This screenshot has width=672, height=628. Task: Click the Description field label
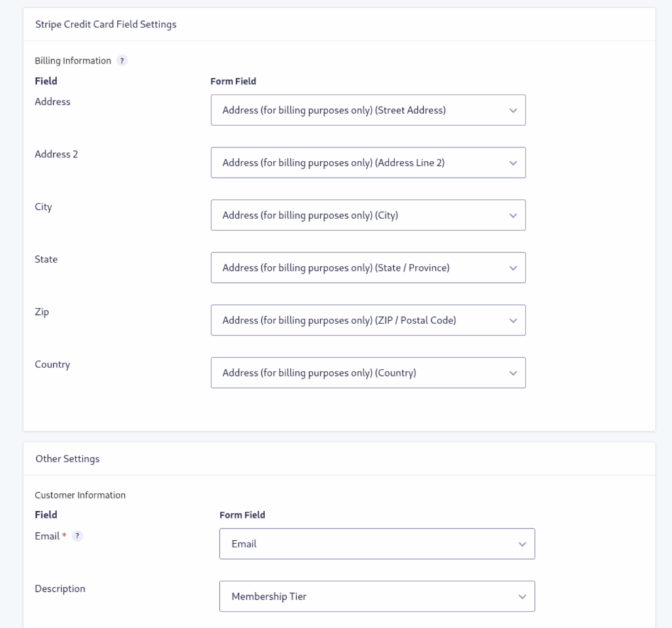60,589
